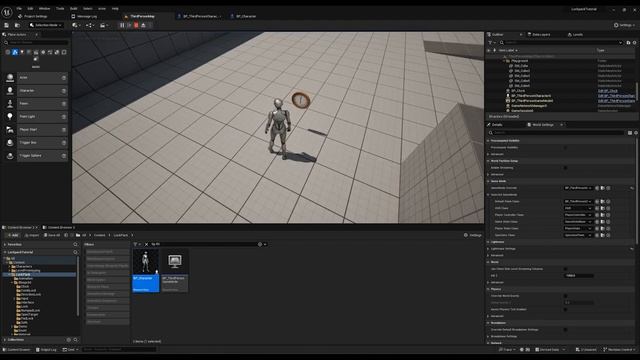Open the add-content toolbar dropdown

click(76, 25)
